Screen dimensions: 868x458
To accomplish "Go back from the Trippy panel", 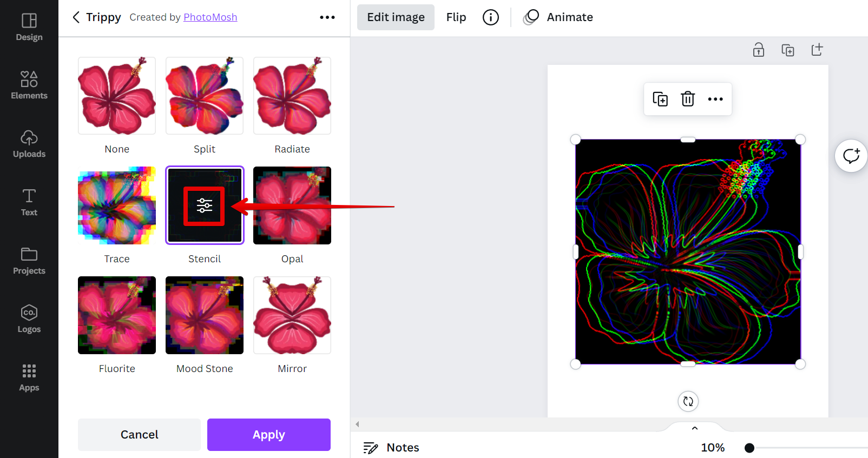I will [x=76, y=17].
